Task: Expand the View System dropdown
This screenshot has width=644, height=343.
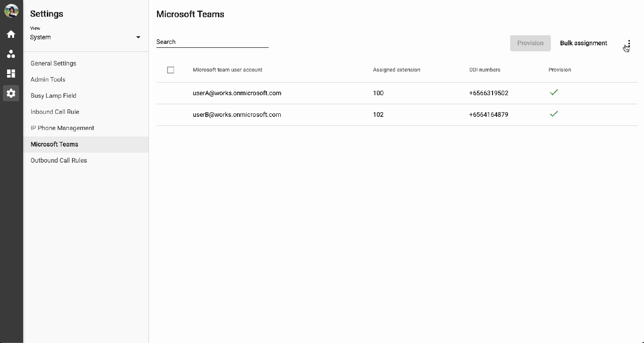Action: (86, 37)
